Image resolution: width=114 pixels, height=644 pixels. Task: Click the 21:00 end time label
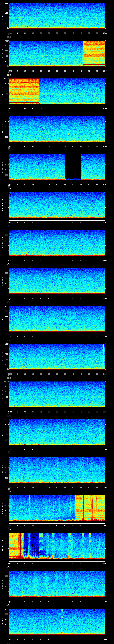(105, 260)
